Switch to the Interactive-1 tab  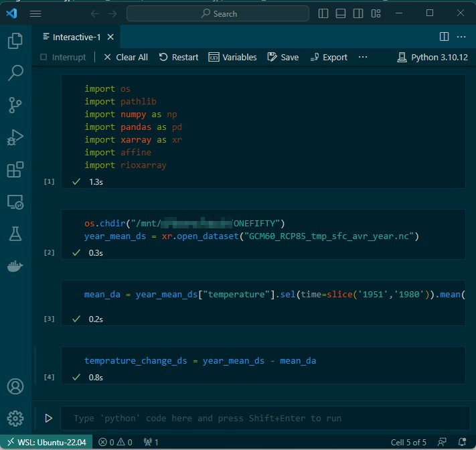(x=76, y=37)
